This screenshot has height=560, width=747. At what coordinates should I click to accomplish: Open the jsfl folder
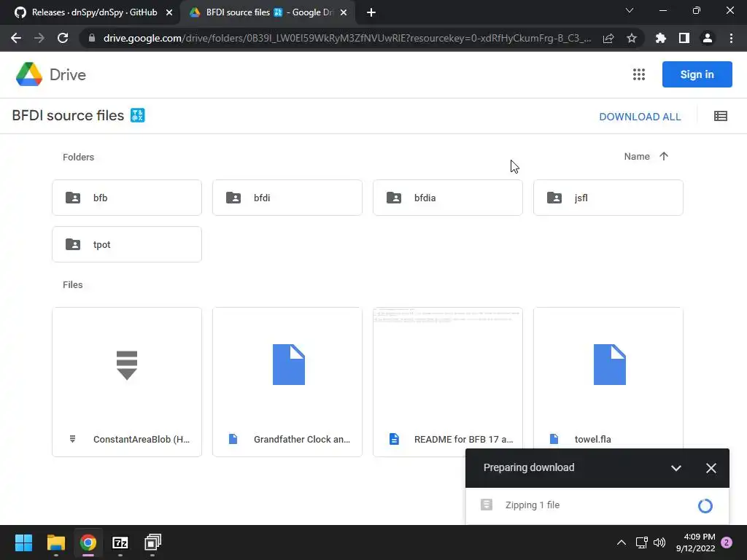click(608, 198)
